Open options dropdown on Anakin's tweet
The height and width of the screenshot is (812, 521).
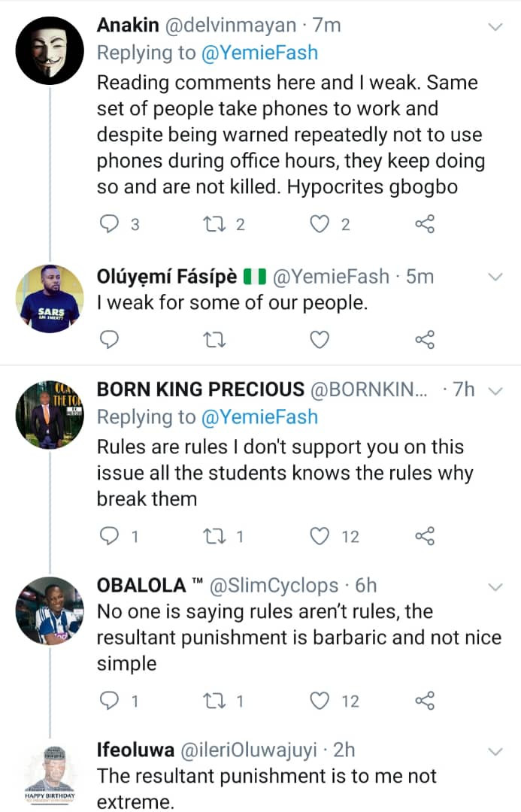tap(495, 27)
